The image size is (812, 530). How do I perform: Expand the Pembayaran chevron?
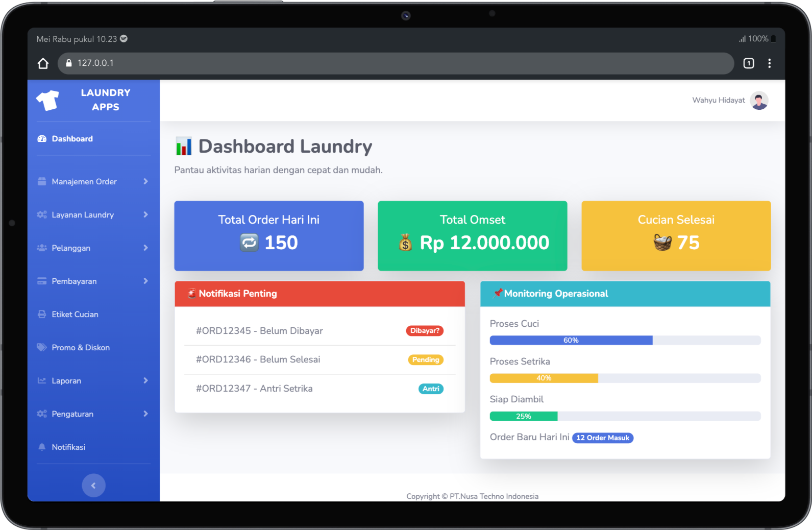click(145, 281)
